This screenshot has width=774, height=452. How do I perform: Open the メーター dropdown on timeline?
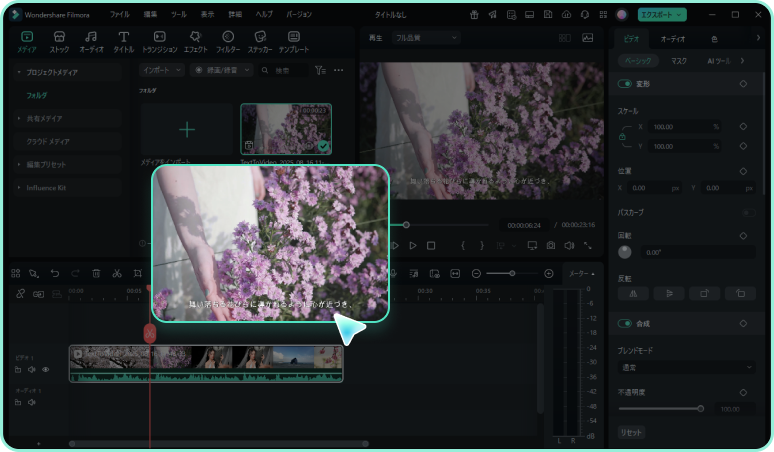pyautogui.click(x=581, y=273)
